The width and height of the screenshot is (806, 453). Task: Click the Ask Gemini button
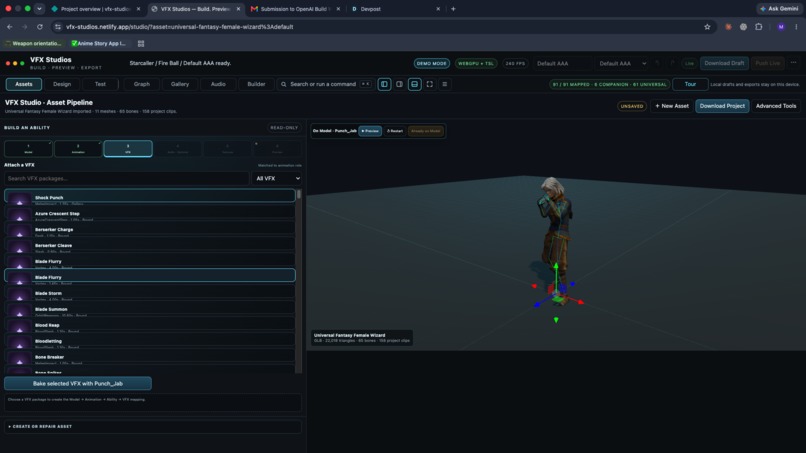point(779,9)
